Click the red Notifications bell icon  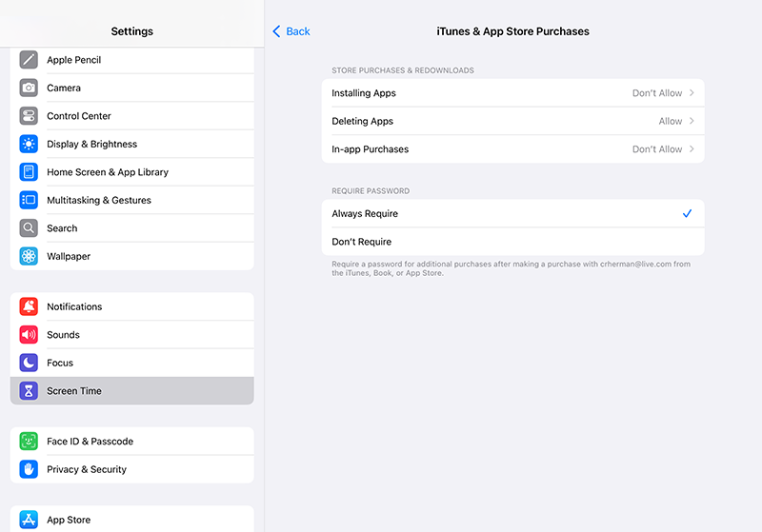(x=29, y=306)
